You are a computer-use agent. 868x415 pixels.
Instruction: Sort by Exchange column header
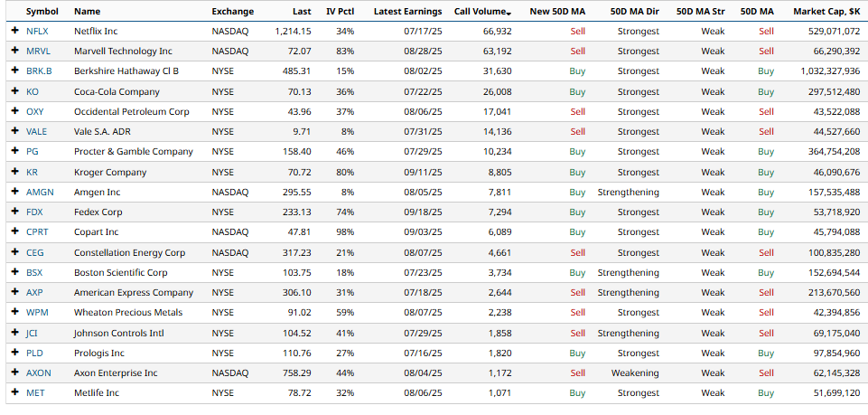[232, 11]
